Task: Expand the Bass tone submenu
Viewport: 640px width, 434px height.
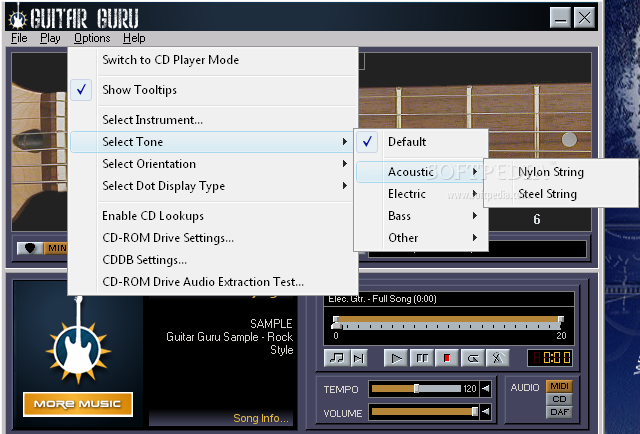Action: pyautogui.click(x=421, y=216)
